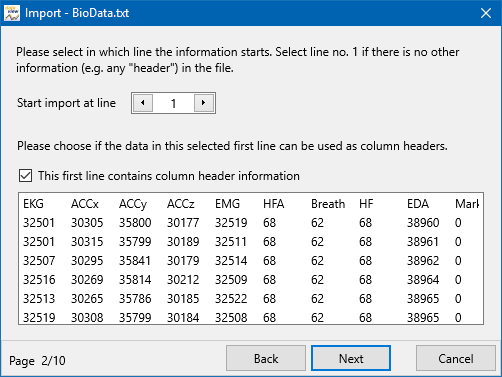This screenshot has height=377, width=502.
Task: Click the start import line value field
Action: point(173,103)
